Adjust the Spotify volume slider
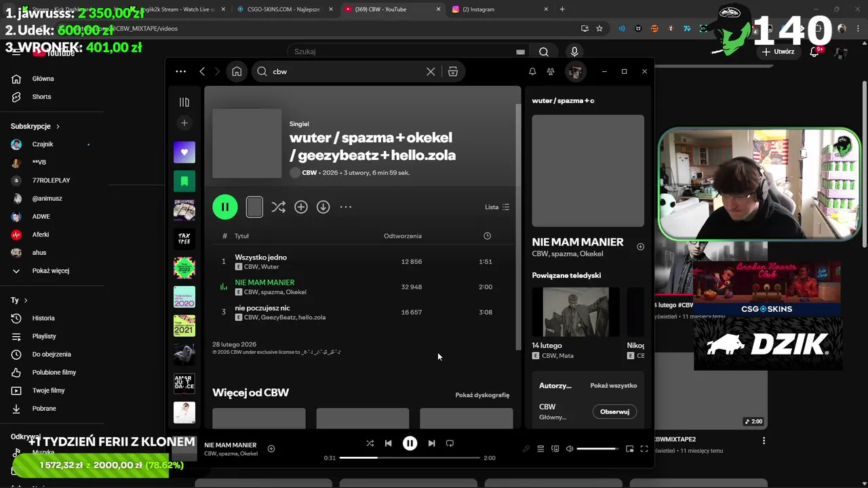The width and height of the screenshot is (868, 488). 598,449
